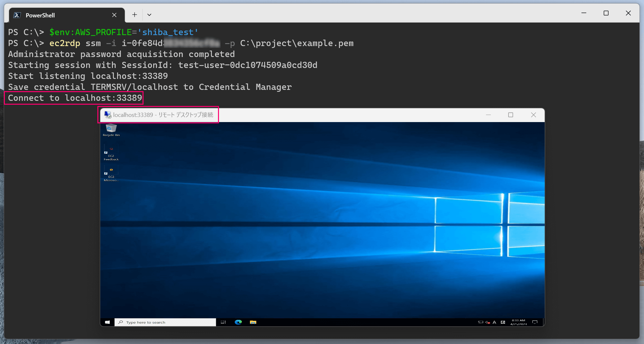Open the remote notification center icon

click(x=535, y=322)
